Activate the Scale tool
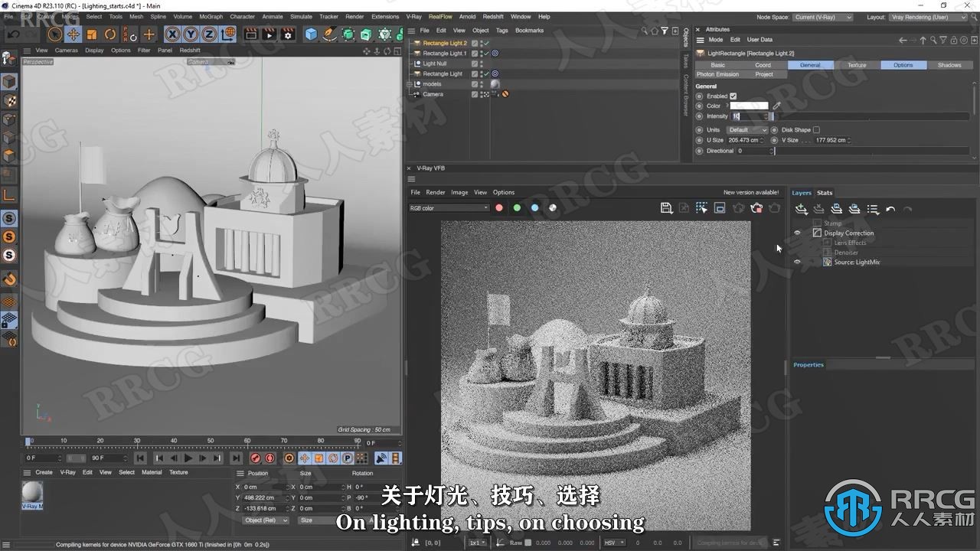This screenshot has width=980, height=551. coord(92,34)
